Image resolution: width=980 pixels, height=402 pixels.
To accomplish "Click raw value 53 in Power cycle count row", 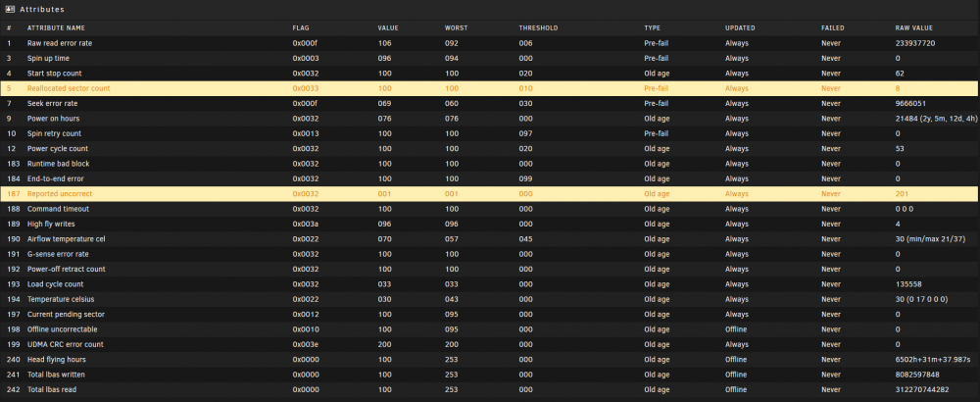I will click(x=900, y=149).
